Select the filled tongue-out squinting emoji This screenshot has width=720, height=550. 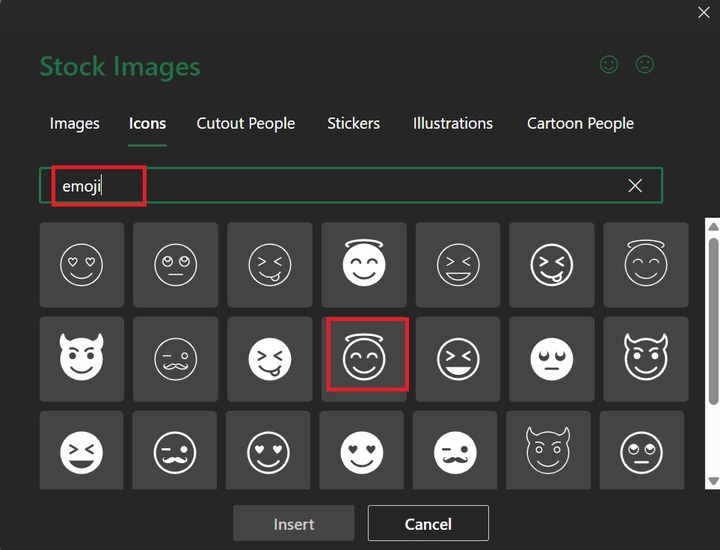pos(270,359)
